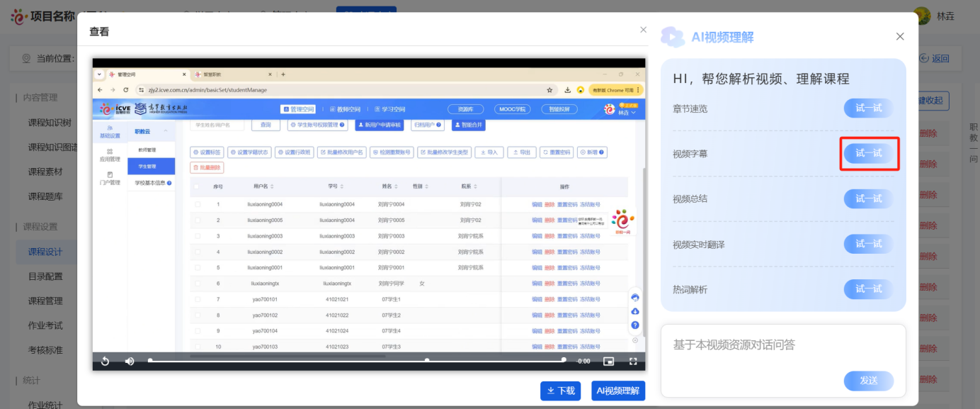980x409 pixels.
Task: Click the panel heading 'HI，帮您解析视频、理解课程'
Action: (760, 79)
